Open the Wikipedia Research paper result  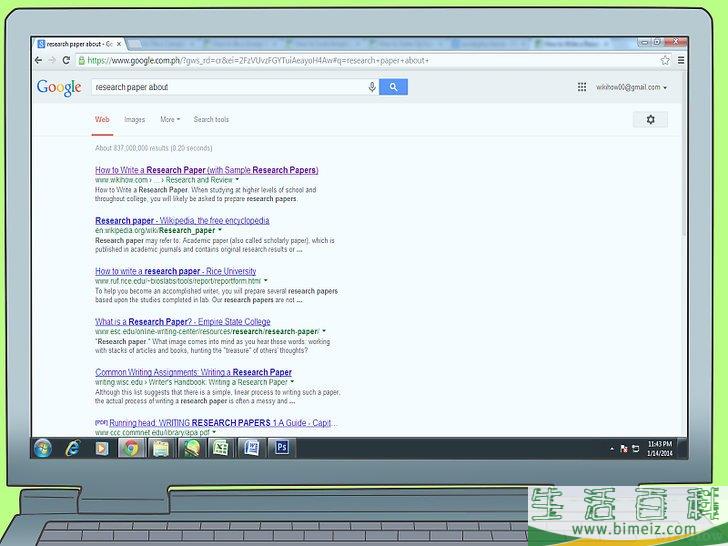click(182, 221)
